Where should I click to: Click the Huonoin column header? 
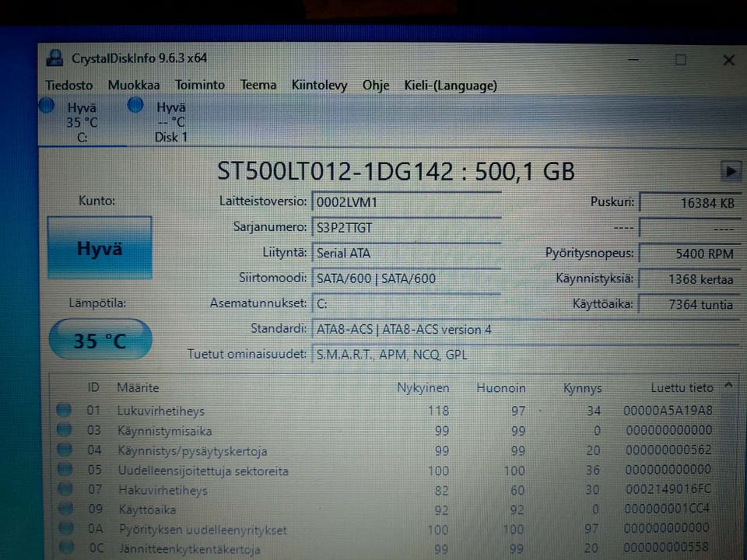(500, 388)
